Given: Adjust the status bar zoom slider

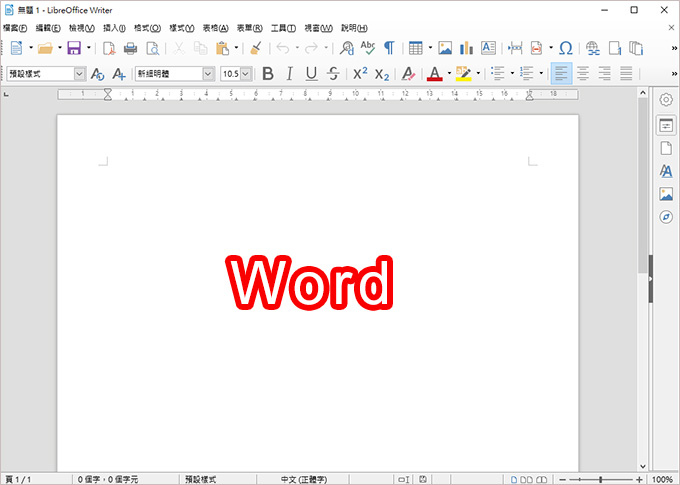Looking at the screenshot, I should point(601,479).
